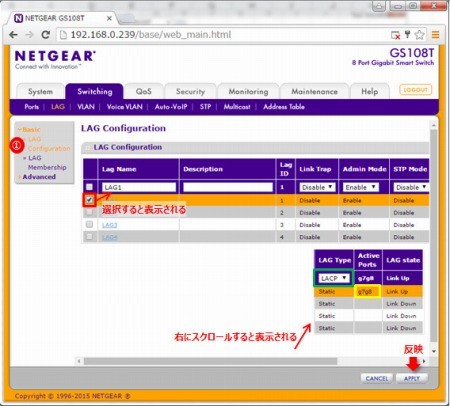
Task: Open the Chrome hamburger menu
Action: (x=435, y=35)
